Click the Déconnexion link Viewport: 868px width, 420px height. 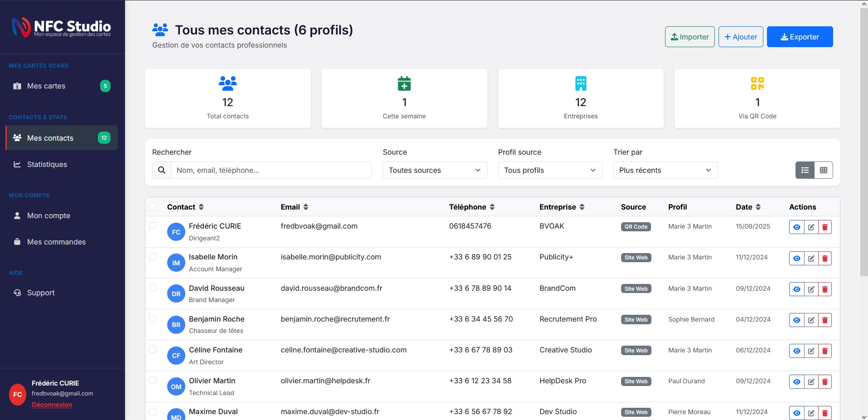click(x=52, y=405)
